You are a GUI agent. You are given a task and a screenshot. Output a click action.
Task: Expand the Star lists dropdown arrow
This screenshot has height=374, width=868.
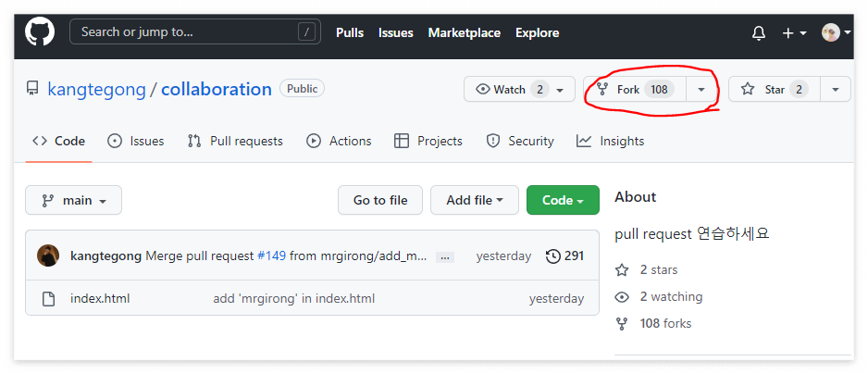(836, 89)
